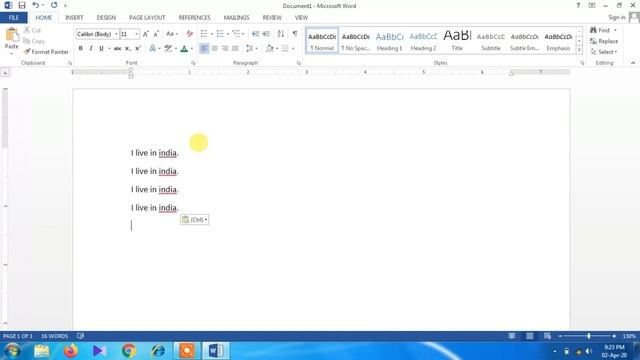
Task: Click the 16 WORDS count in status bar
Action: (x=54, y=336)
